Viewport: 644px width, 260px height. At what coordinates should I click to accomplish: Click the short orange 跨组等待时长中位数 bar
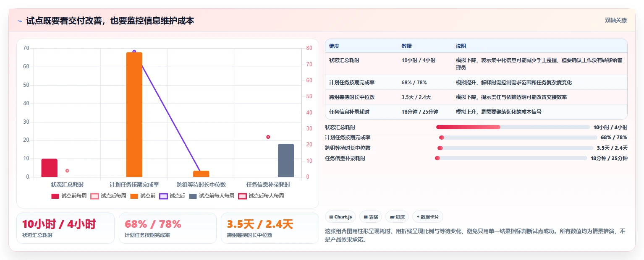[x=201, y=174]
